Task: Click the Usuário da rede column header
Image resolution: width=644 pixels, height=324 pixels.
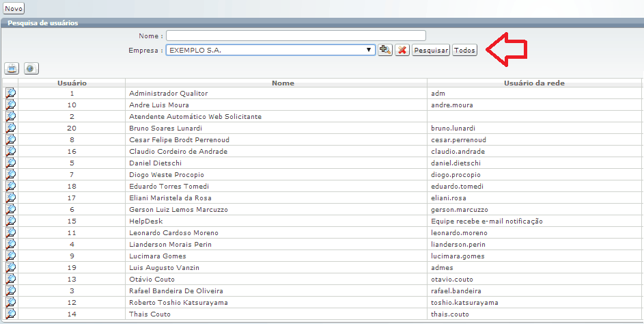Action: click(x=533, y=83)
